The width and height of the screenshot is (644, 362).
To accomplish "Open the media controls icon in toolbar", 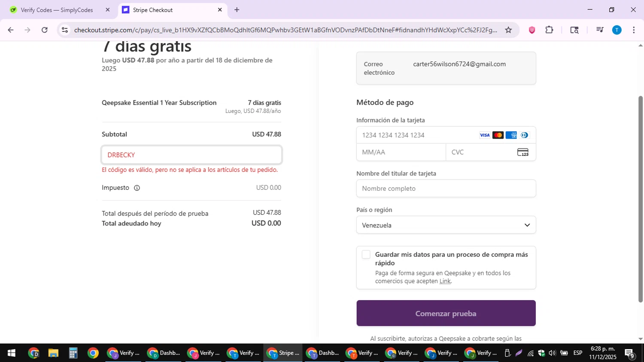I will pos(600,30).
